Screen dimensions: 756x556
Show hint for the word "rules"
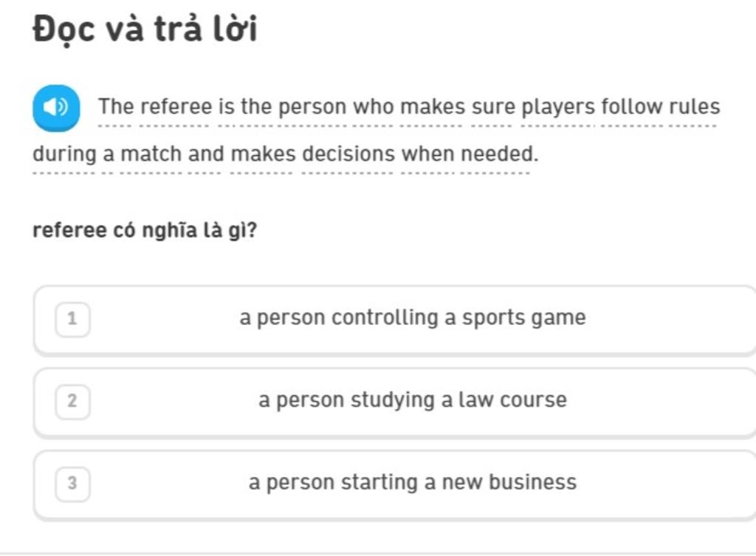pos(695,107)
